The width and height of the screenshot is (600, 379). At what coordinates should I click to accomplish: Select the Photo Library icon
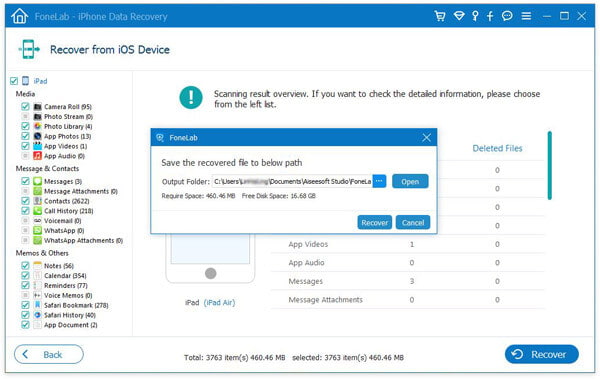pyautogui.click(x=37, y=126)
